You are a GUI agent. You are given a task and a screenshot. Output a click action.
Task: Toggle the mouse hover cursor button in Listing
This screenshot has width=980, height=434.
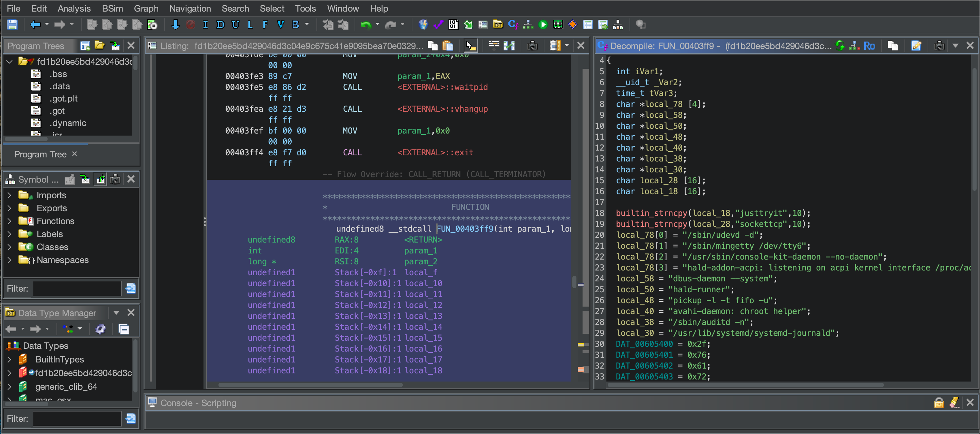471,46
